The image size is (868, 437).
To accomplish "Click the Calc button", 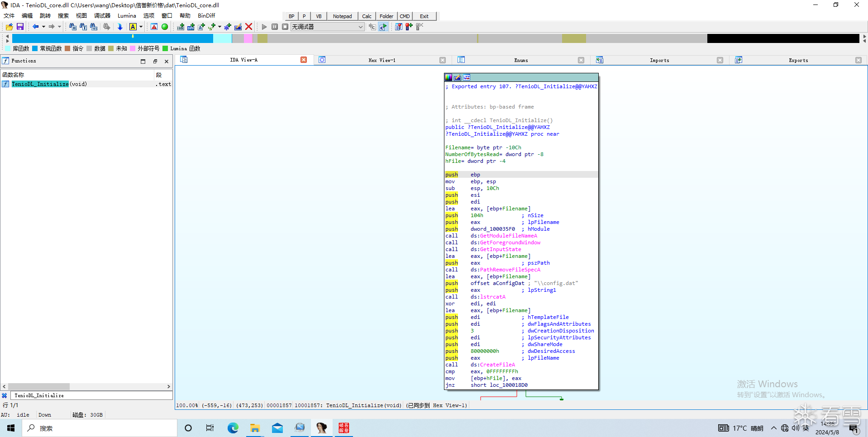I will (x=367, y=16).
